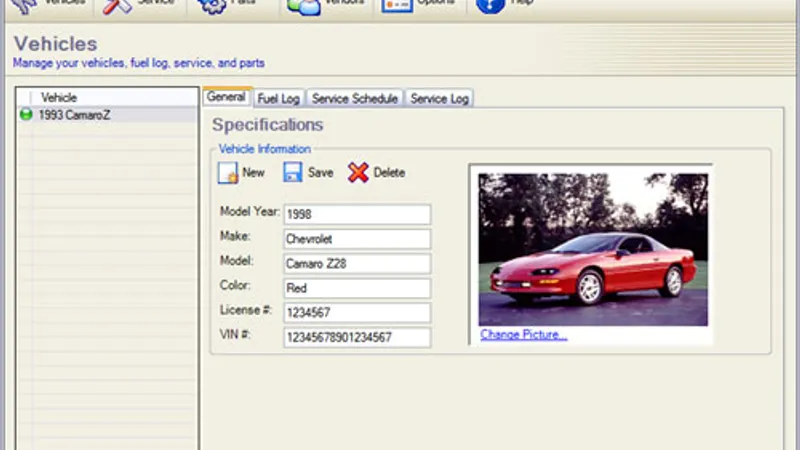800x450 pixels.
Task: Click the Save floppy disk icon
Action: click(x=292, y=172)
